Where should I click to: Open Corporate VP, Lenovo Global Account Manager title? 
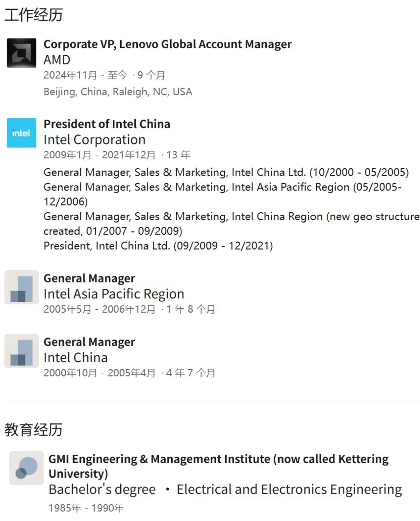pyautogui.click(x=168, y=44)
